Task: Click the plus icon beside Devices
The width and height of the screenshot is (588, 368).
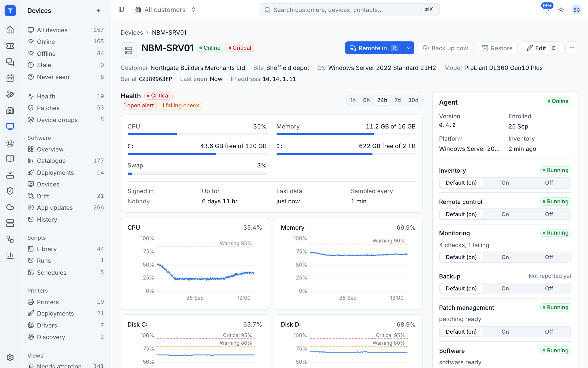Action: coord(98,11)
